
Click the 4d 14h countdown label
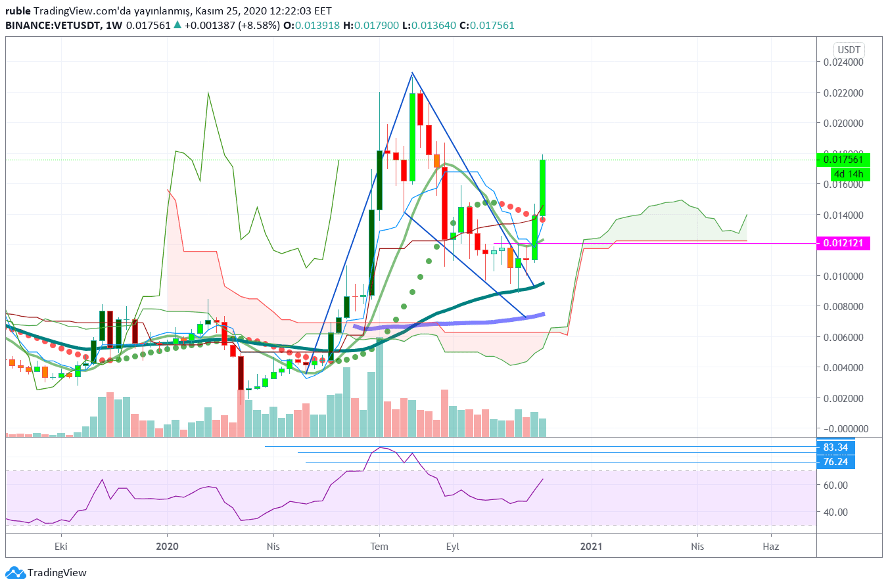[x=850, y=174]
